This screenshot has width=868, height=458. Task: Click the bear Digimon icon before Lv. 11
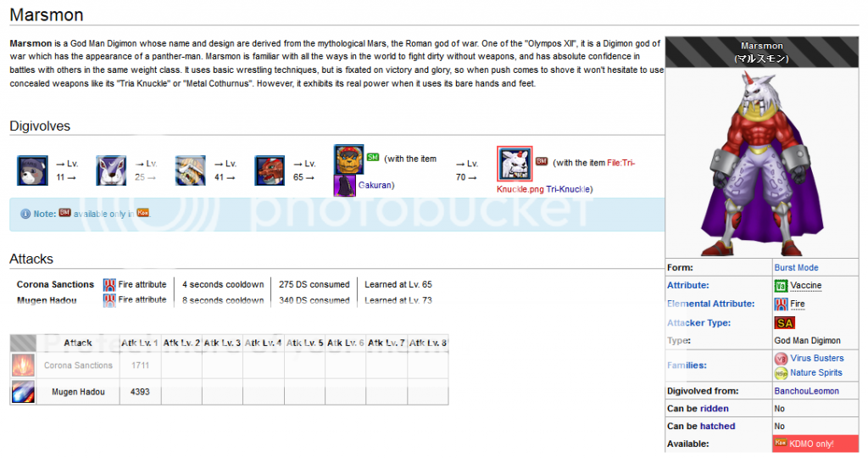click(x=32, y=170)
